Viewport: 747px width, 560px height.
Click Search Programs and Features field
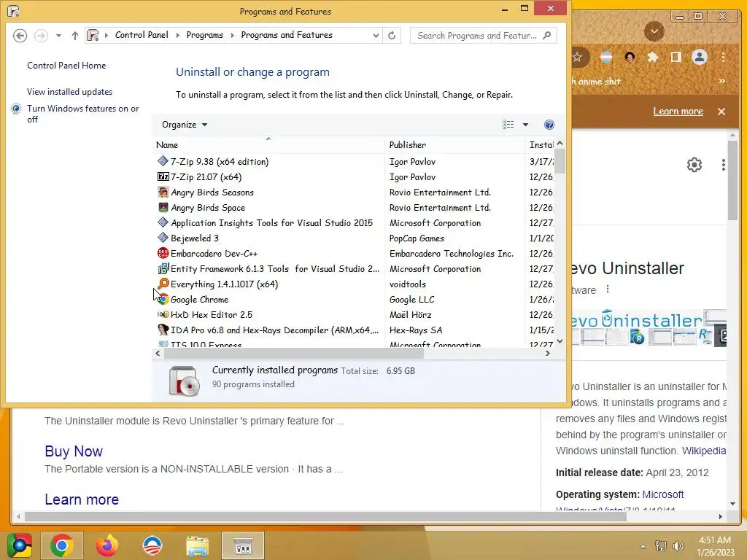(483, 36)
